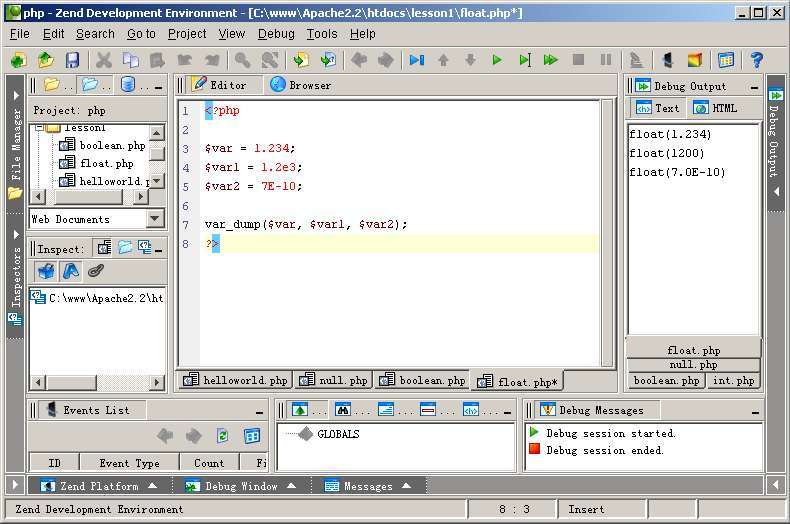Viewport: 790px width, 524px height.
Task: Select the GLOBALS node in variables
Action: point(338,434)
